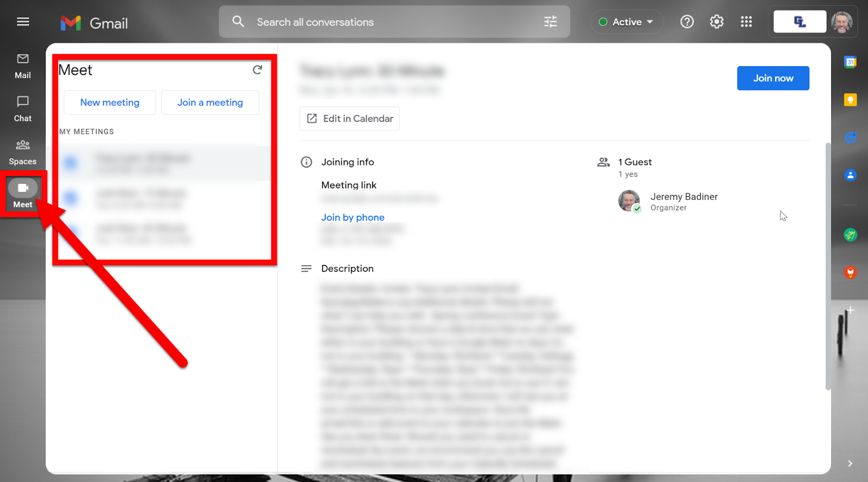This screenshot has height=482, width=868.
Task: Open the Settings gear
Action: pyautogui.click(x=717, y=22)
